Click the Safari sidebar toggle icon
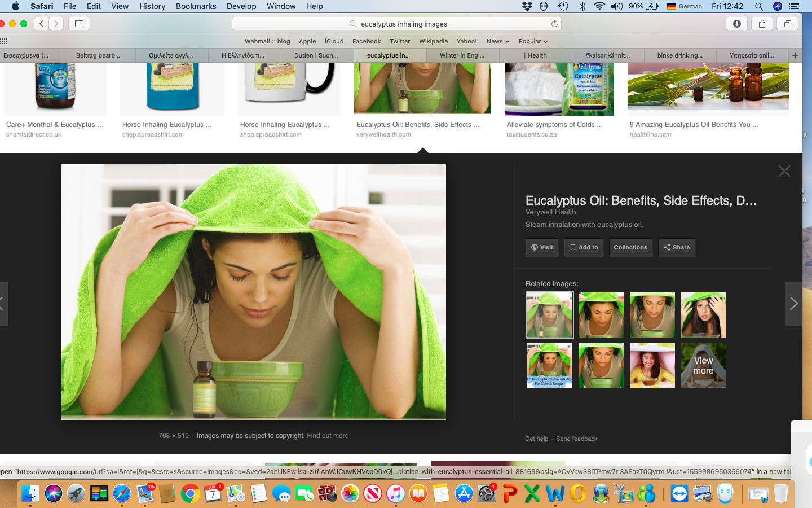The image size is (812, 508). tap(79, 24)
